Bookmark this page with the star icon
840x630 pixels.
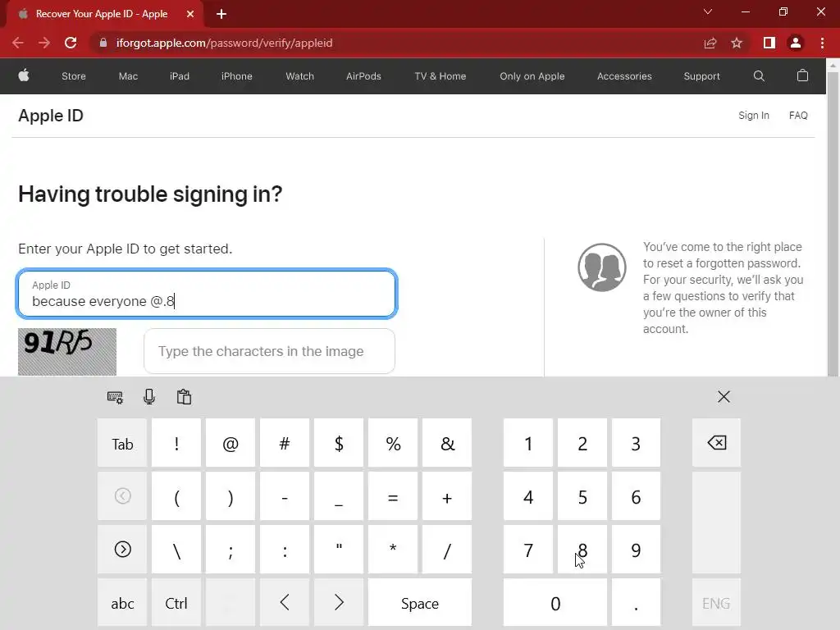pyautogui.click(x=737, y=43)
